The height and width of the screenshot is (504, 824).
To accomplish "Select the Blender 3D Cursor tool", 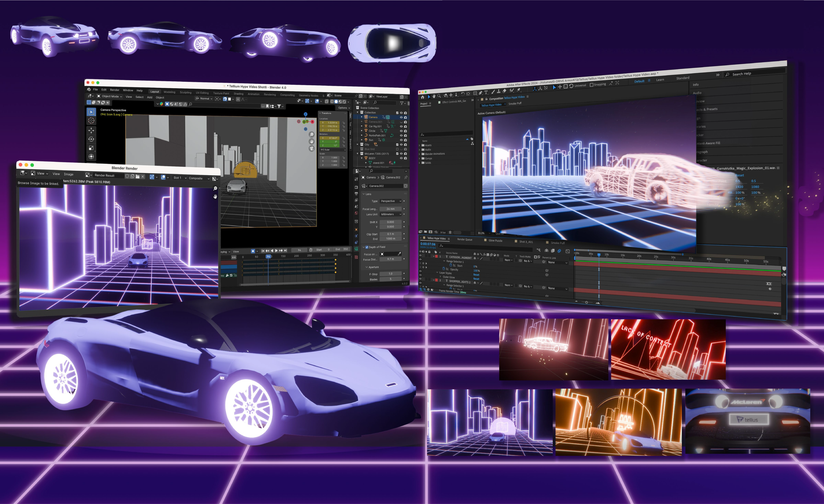I will pyautogui.click(x=91, y=121).
